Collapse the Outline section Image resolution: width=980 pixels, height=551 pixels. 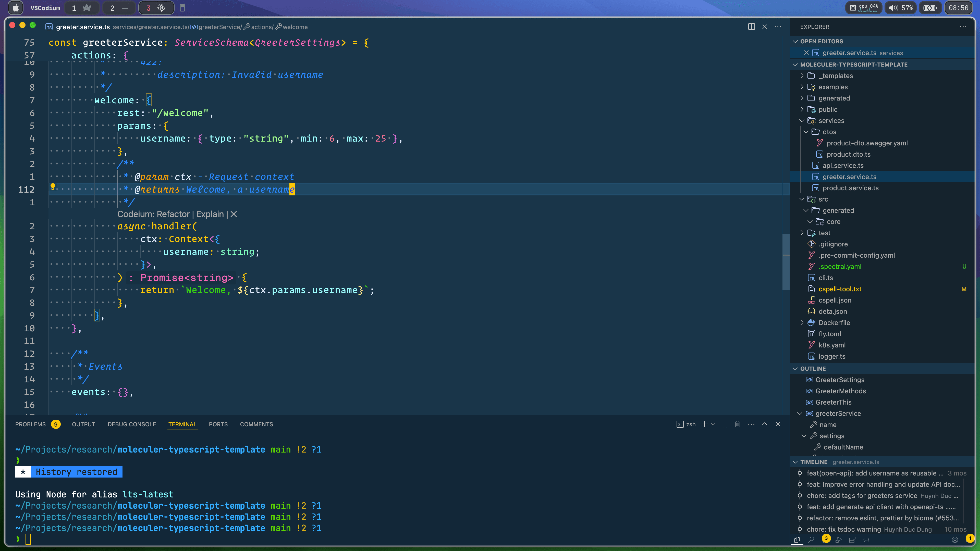click(x=795, y=368)
